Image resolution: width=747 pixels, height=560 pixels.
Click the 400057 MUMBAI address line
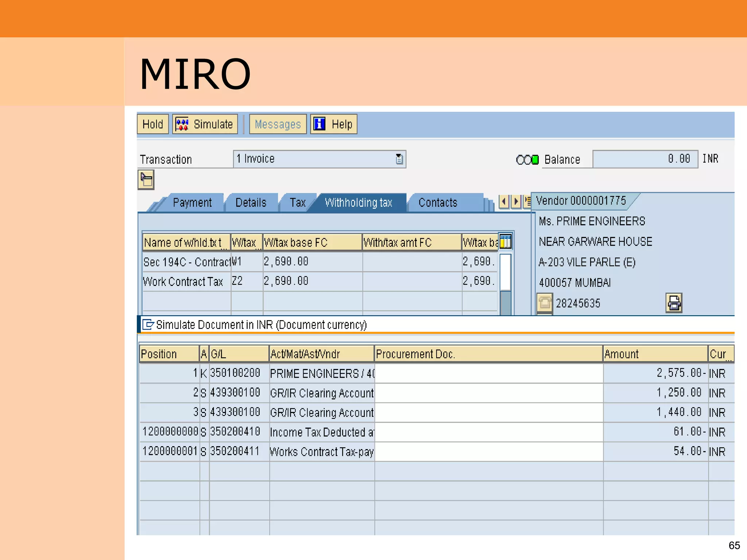(575, 283)
